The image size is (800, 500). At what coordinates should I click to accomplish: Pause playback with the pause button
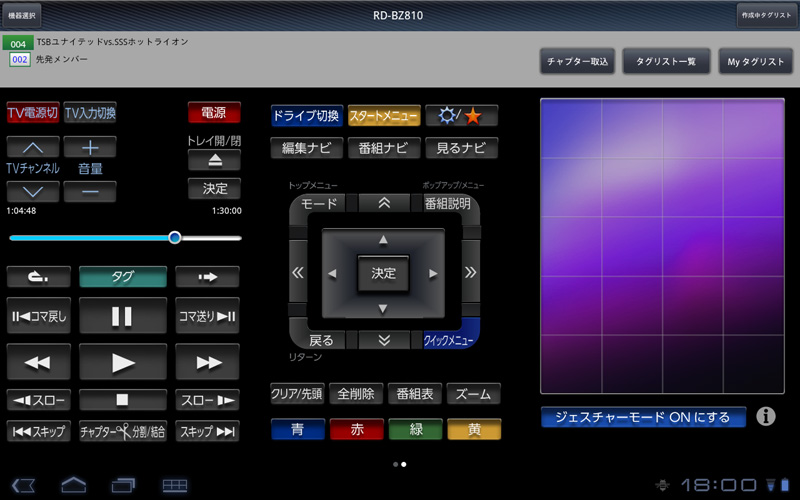coord(122,317)
